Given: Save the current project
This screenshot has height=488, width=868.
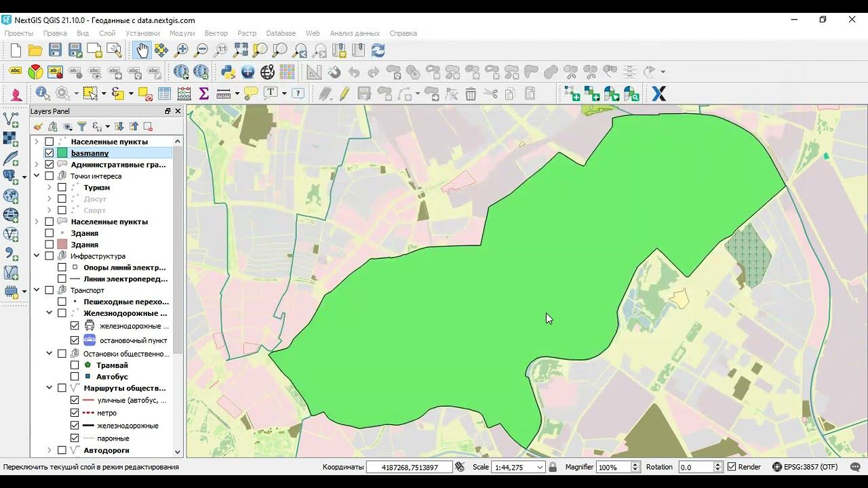Looking at the screenshot, I should [55, 50].
